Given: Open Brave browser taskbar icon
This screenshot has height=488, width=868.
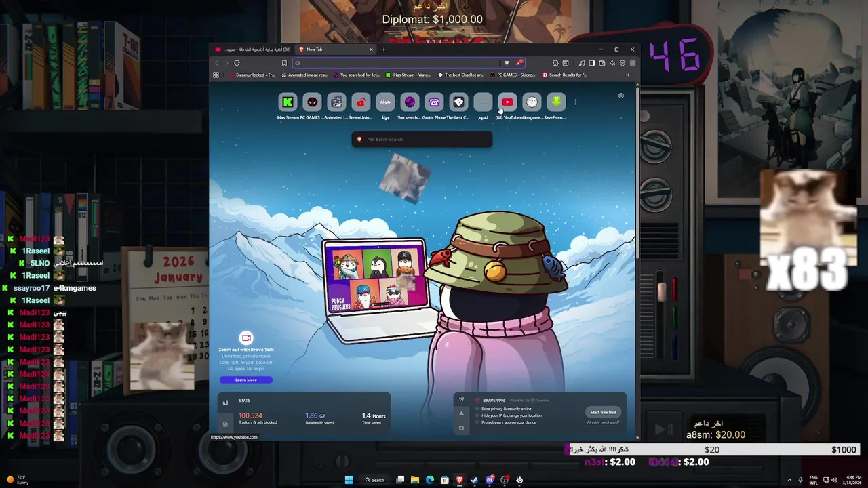Looking at the screenshot, I should (x=459, y=480).
